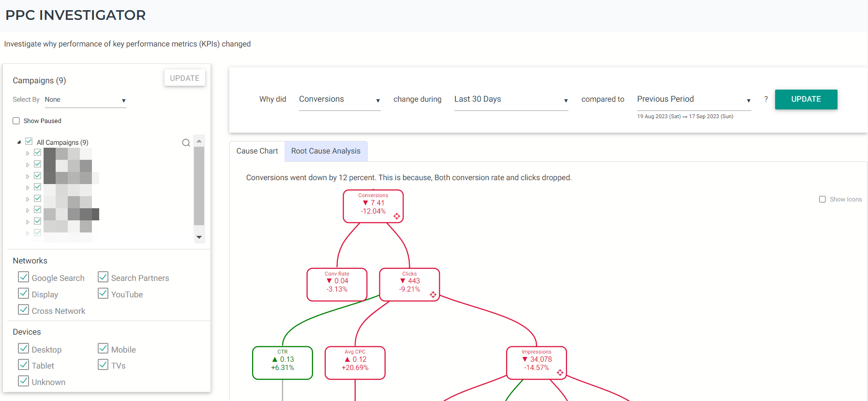Uncheck the YouTube network checkbox

pyautogui.click(x=103, y=293)
